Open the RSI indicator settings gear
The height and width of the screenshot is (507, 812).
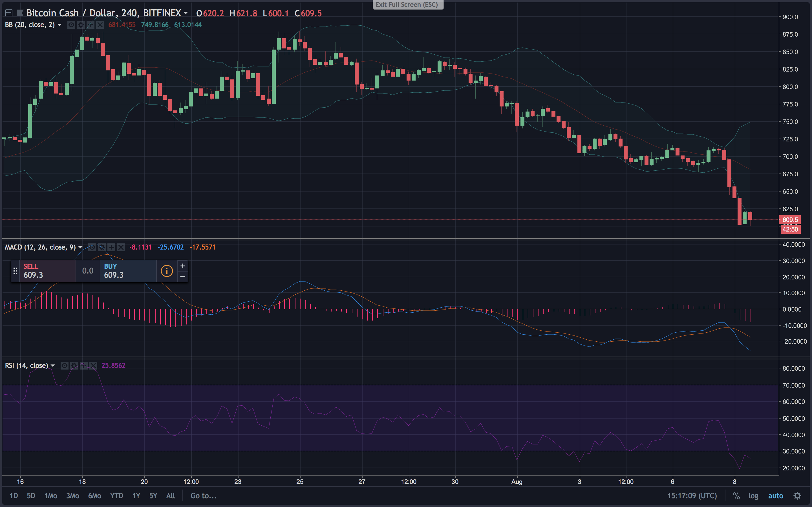[74, 366]
